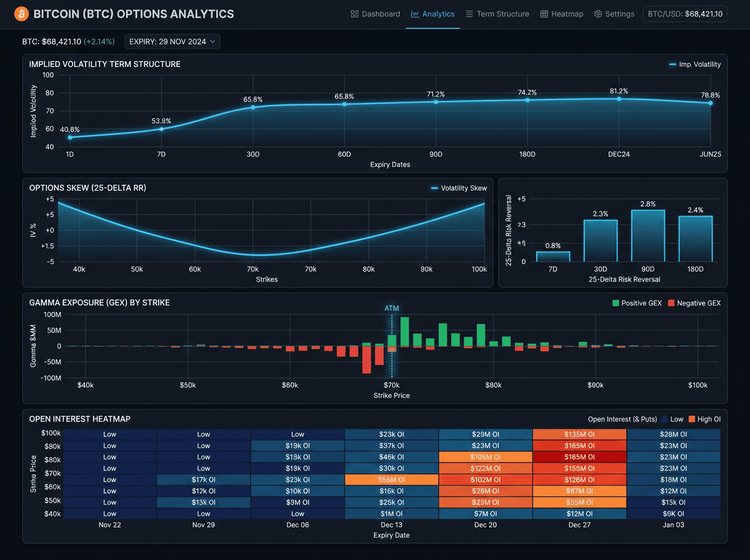The width and height of the screenshot is (750, 560).
Task: Click the $25k OI heatmap cell
Action: [x=391, y=502]
